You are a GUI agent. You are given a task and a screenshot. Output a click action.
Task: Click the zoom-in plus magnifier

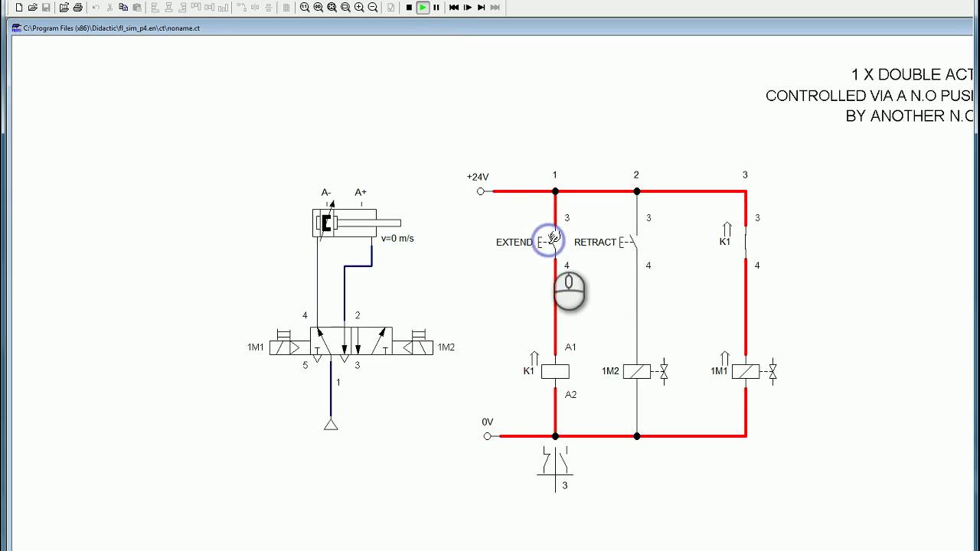click(x=359, y=8)
